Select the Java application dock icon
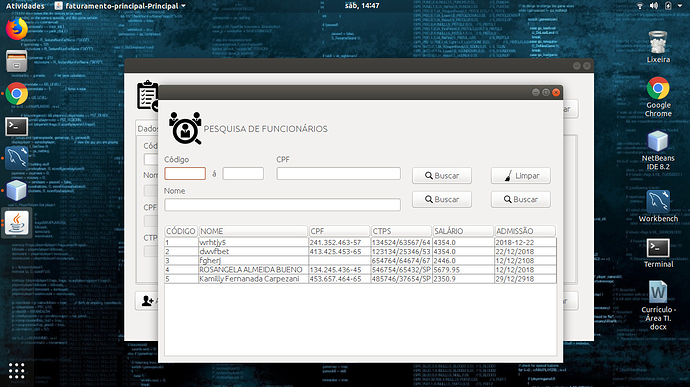This screenshot has height=387, width=690. (x=17, y=223)
